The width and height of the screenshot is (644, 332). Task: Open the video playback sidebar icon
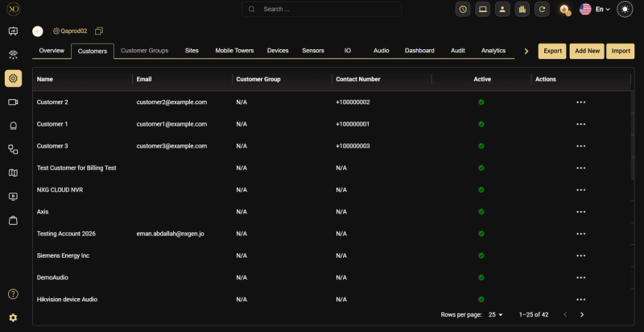coord(13,197)
